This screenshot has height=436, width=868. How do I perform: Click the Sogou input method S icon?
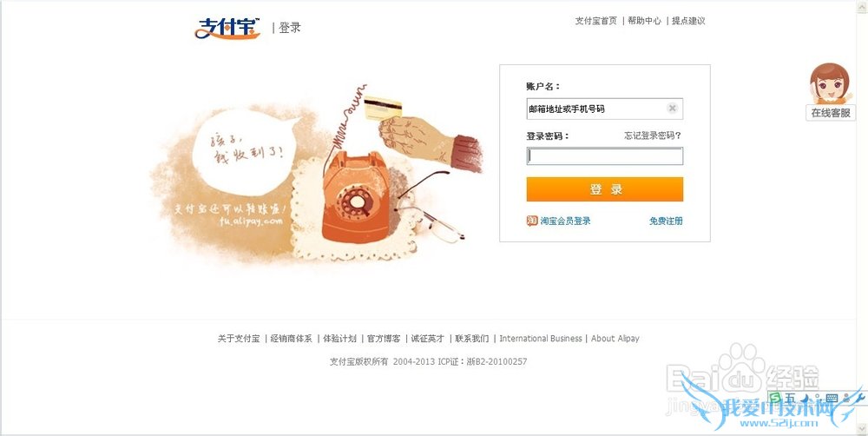coord(775,397)
